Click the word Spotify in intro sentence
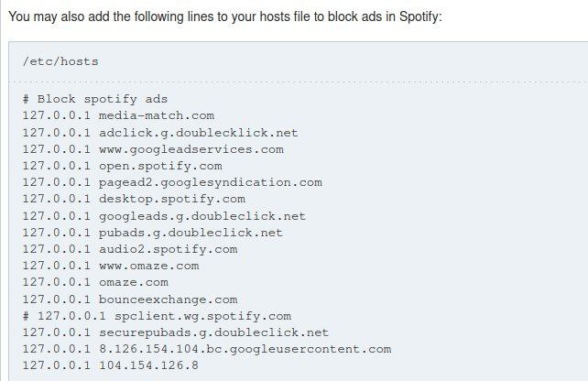588x381 pixels. coord(420,16)
